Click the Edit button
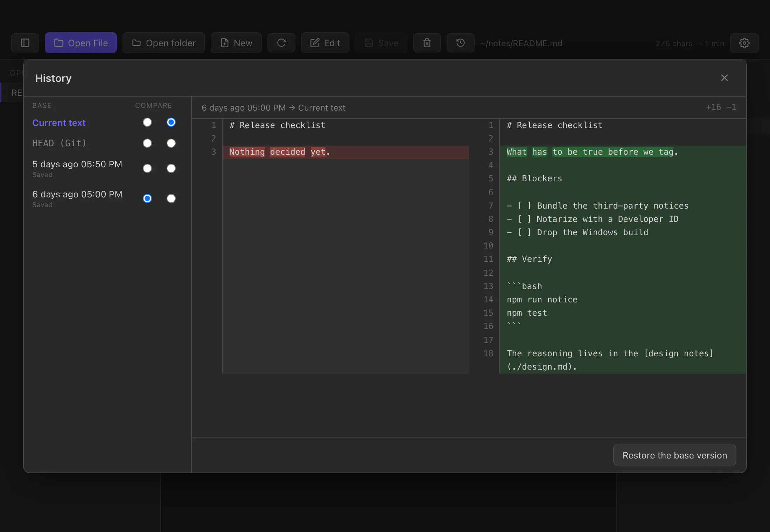Image resolution: width=770 pixels, height=532 pixels. click(x=325, y=43)
